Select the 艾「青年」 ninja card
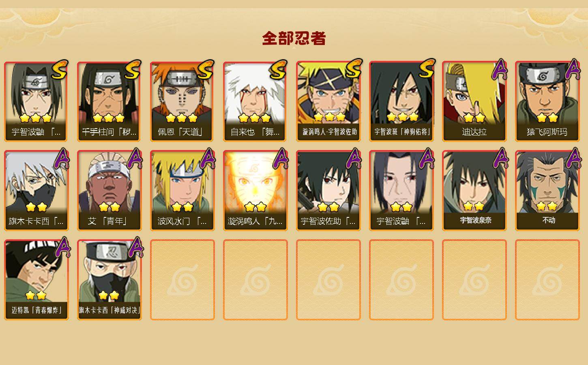The image size is (588, 365). tap(109, 191)
